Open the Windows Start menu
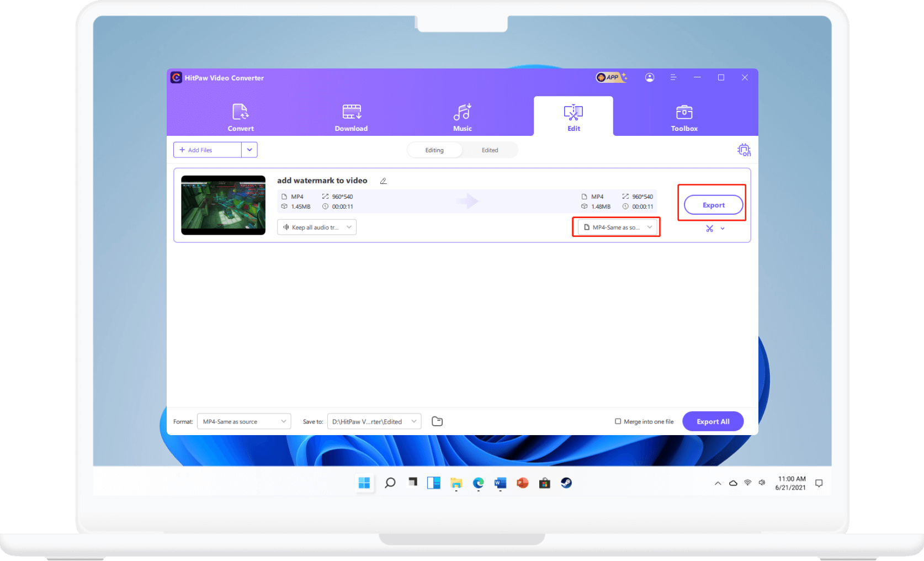This screenshot has height=561, width=924. 364,483
